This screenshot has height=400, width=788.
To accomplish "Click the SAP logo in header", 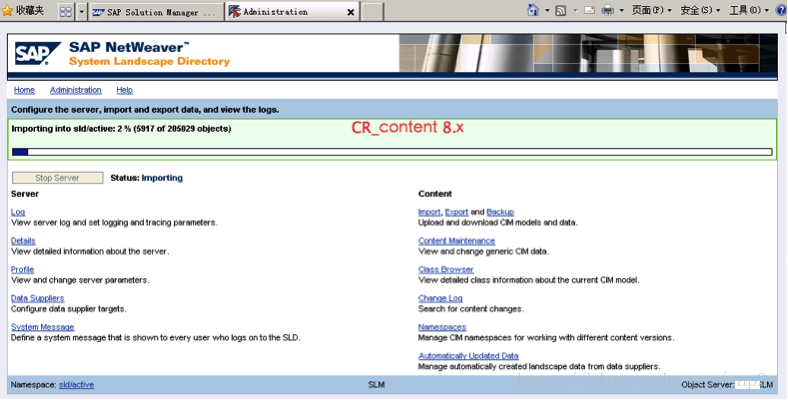I will click(37, 54).
